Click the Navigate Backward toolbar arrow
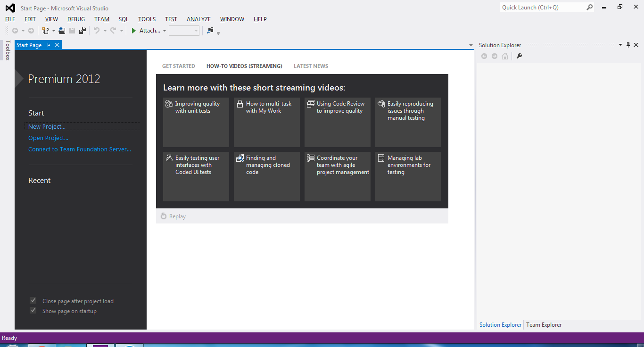Image resolution: width=644 pixels, height=347 pixels. [15, 31]
